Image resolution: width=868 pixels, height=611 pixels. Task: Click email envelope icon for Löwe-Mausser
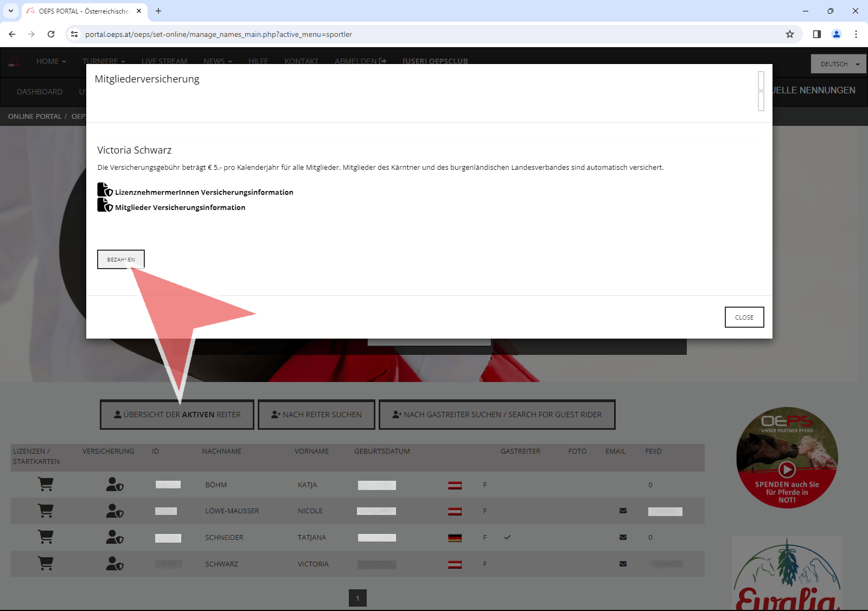pyautogui.click(x=623, y=511)
